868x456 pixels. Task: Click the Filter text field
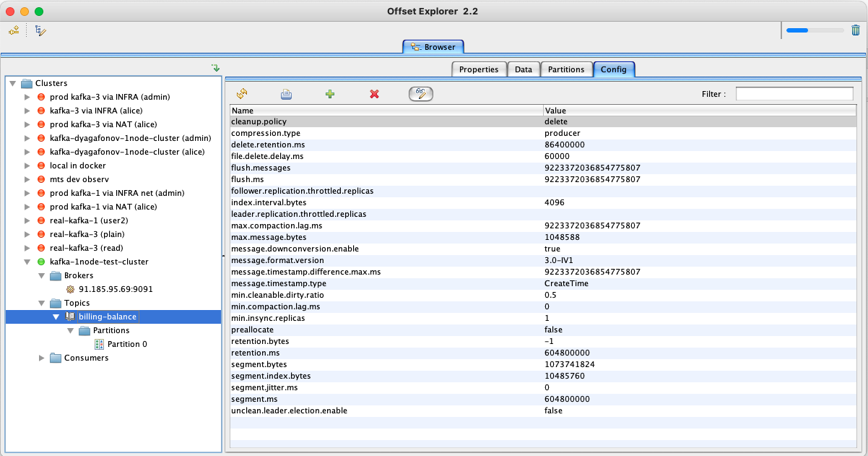[x=794, y=94]
